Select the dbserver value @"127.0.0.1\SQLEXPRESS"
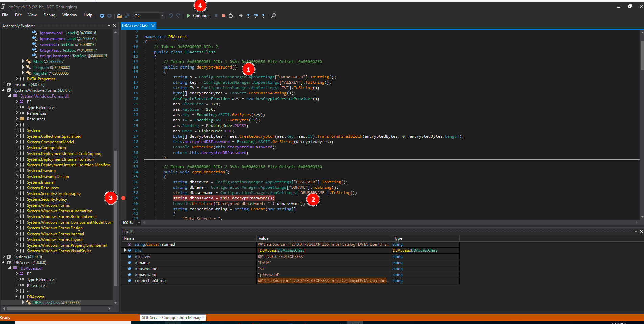Viewport: 644px width, 324px height. click(x=281, y=256)
